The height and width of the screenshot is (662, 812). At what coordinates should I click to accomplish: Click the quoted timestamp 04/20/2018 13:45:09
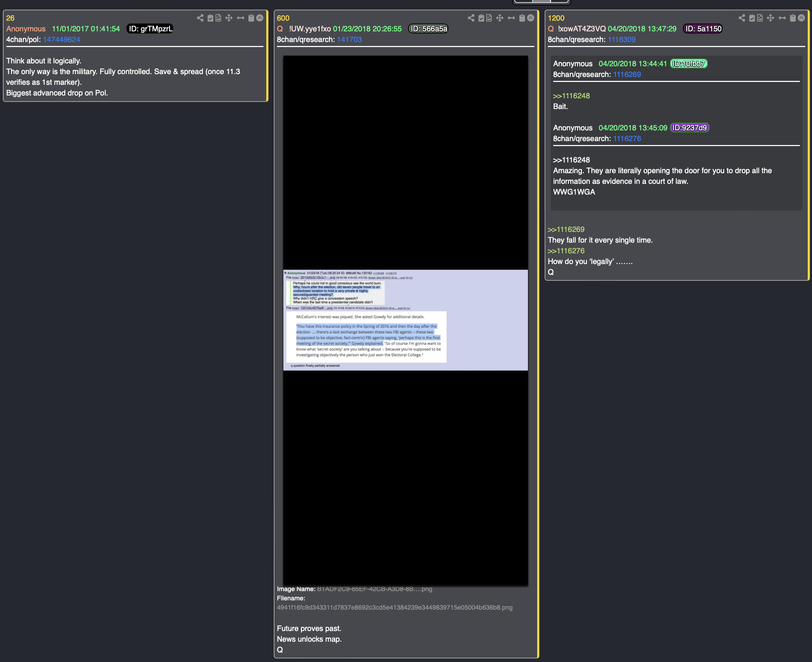[x=633, y=128]
